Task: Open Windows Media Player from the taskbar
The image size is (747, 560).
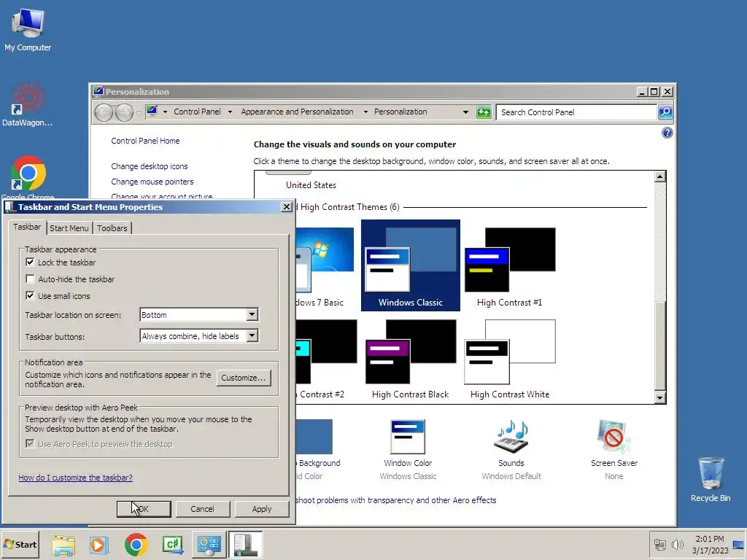Action: [x=99, y=545]
